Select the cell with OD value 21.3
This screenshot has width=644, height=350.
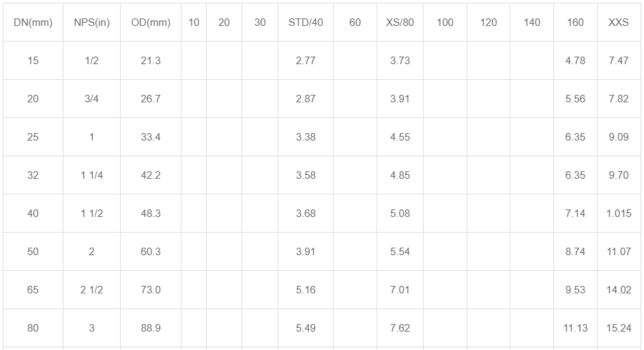pyautogui.click(x=151, y=61)
